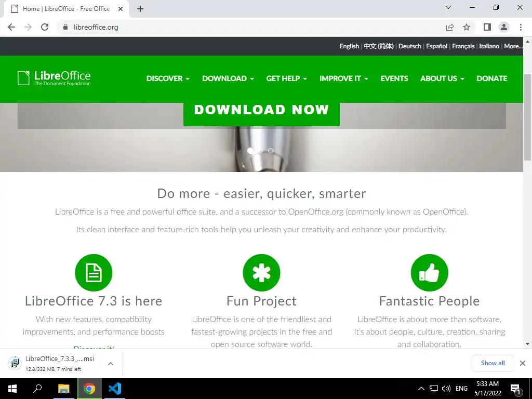
Task: Launch Visual Studio Code from taskbar
Action: click(x=115, y=389)
